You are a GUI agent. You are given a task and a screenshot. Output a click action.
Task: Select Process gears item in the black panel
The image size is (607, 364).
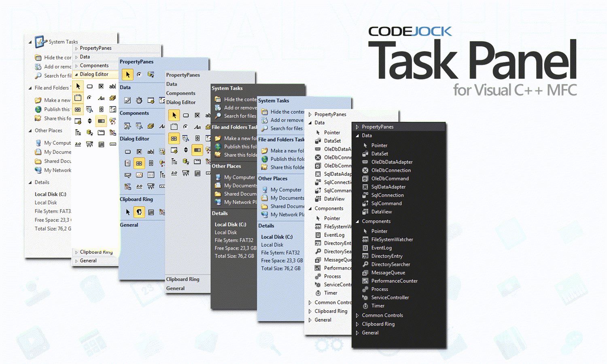pos(375,289)
